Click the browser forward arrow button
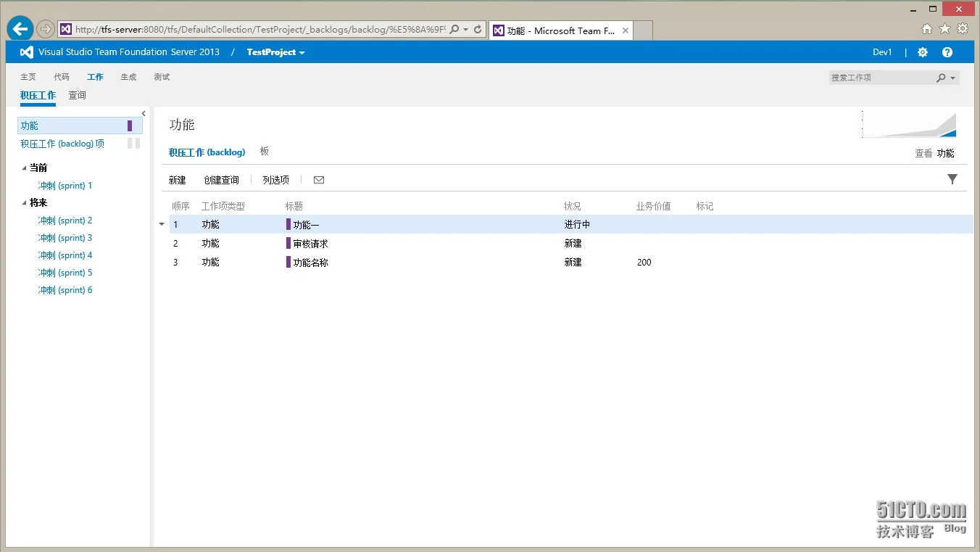 46,29
